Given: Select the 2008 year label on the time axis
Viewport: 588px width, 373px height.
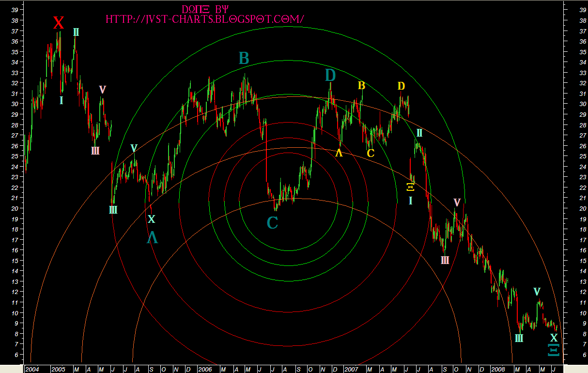Looking at the screenshot, I should pyautogui.click(x=497, y=369).
